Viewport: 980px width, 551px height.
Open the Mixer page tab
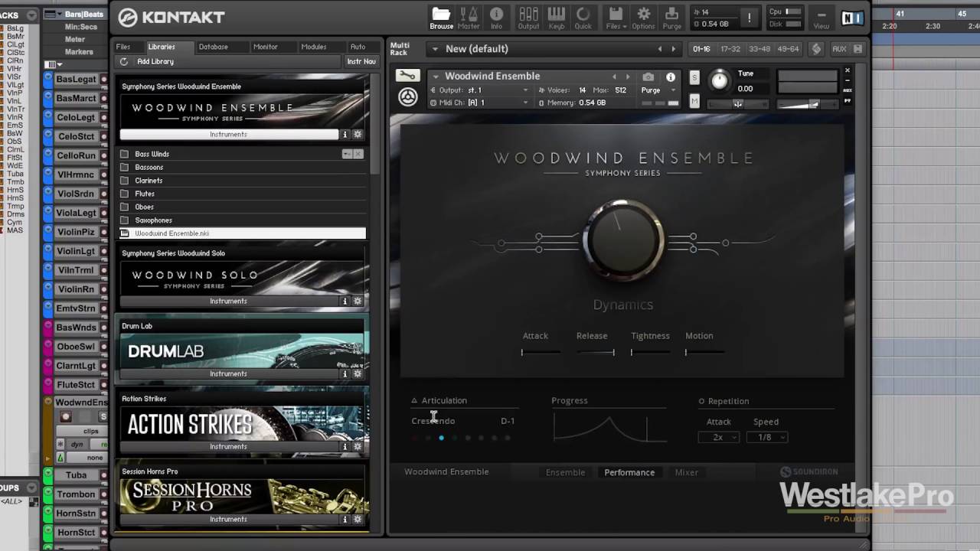[x=686, y=472]
